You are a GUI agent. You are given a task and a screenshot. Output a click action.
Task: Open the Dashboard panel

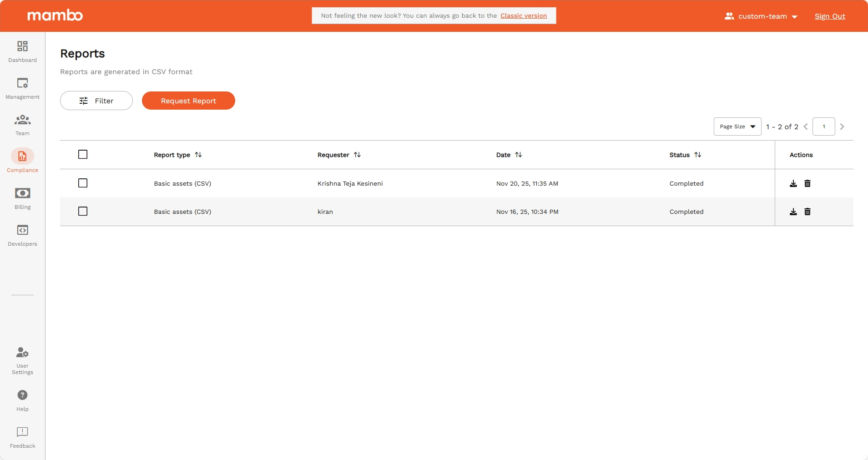click(x=22, y=51)
